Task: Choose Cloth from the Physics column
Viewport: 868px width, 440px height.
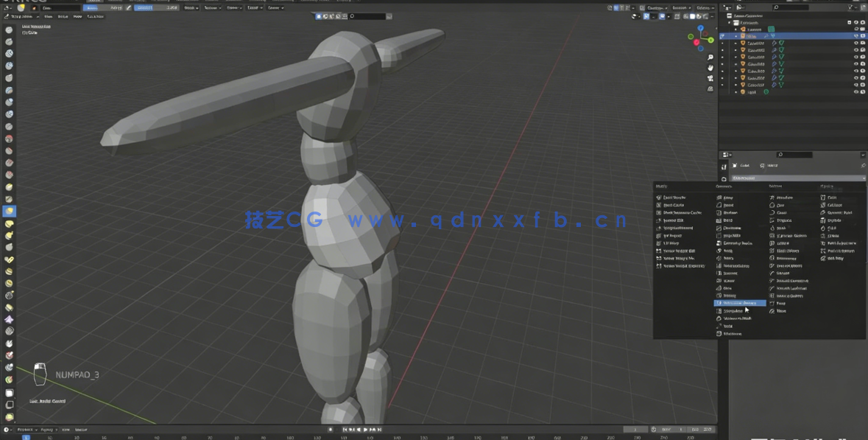Action: point(832,198)
